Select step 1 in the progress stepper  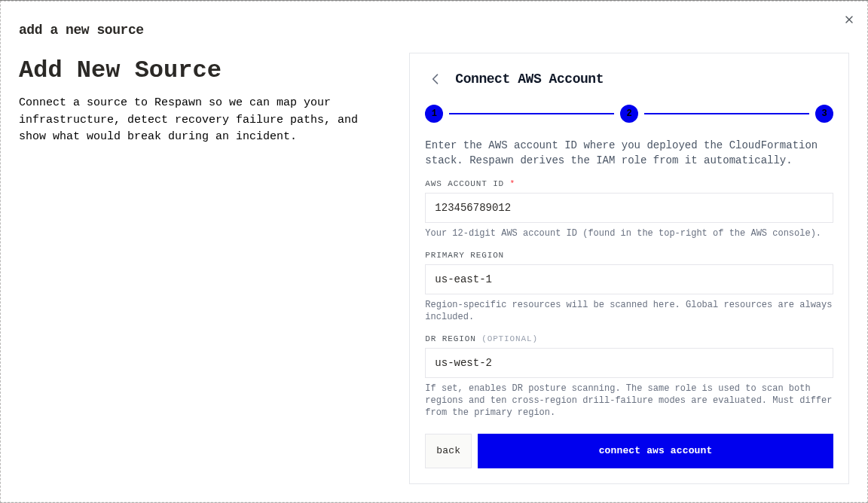coord(434,114)
